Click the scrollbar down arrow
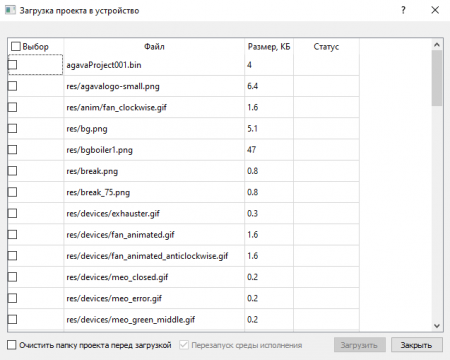This screenshot has width=450, height=360. point(437,326)
